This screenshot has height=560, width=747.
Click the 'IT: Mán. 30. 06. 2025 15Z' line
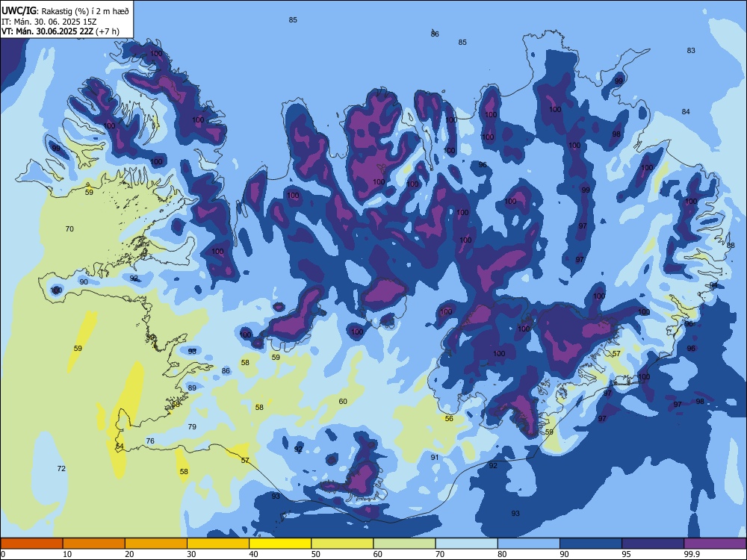coord(50,22)
